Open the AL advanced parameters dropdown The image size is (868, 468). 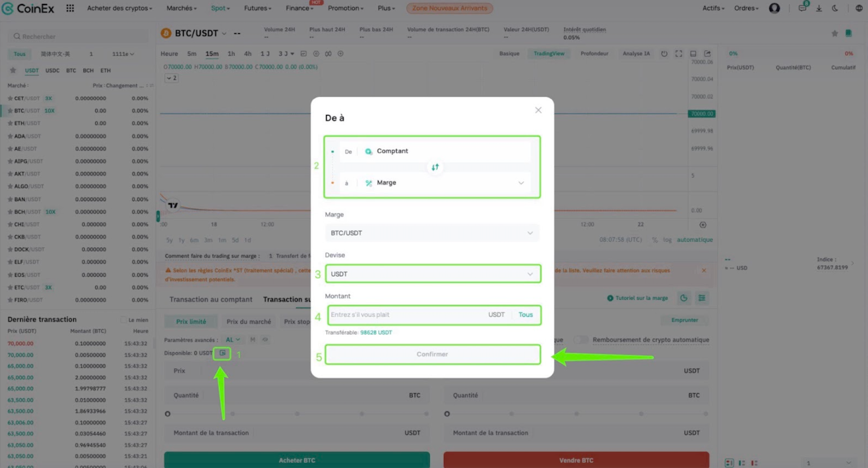tap(233, 339)
